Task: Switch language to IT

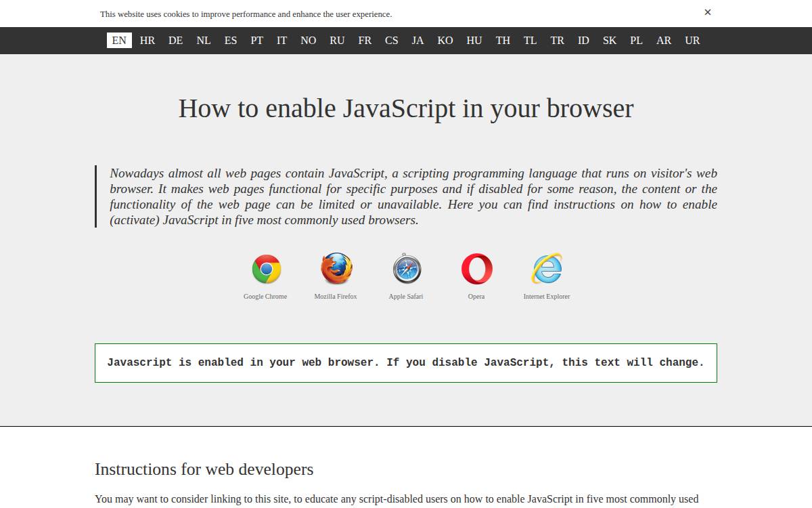Action: click(282, 41)
